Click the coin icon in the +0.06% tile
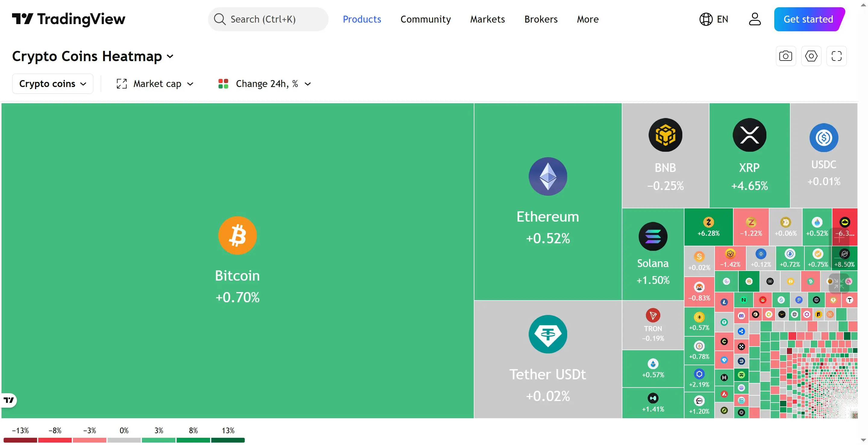 point(786,222)
